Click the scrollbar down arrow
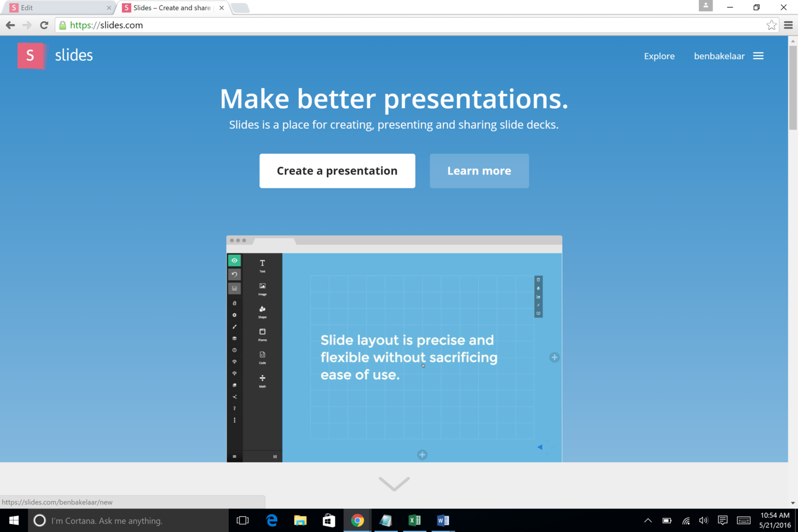 point(793,503)
